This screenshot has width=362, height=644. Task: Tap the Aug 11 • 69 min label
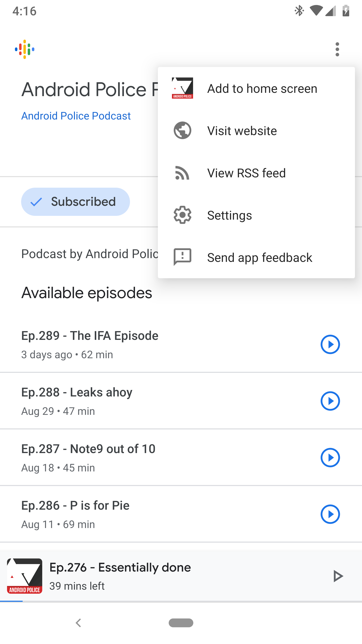coord(58,525)
